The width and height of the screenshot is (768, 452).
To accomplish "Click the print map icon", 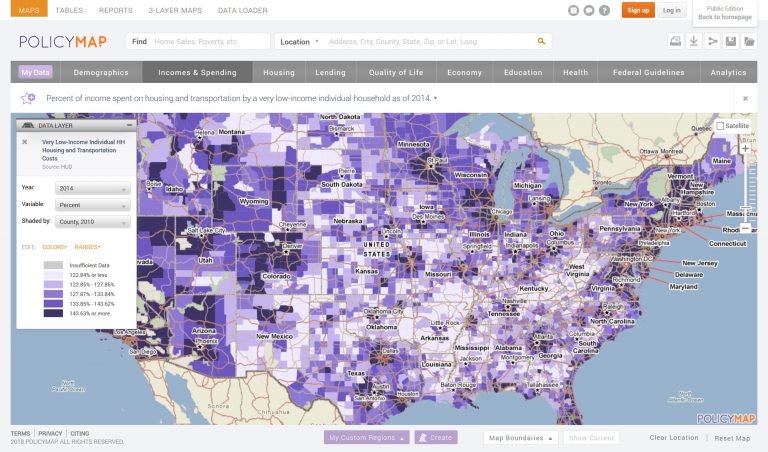I will 675,41.
